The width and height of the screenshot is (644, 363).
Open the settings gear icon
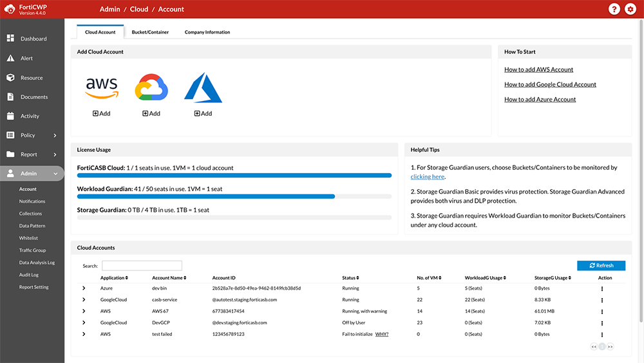(x=630, y=9)
